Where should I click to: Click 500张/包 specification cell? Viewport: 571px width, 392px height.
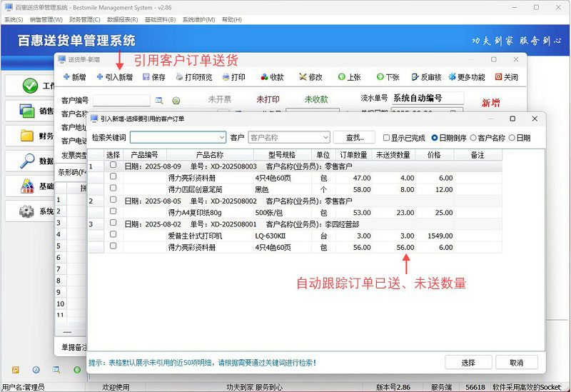[282, 212]
